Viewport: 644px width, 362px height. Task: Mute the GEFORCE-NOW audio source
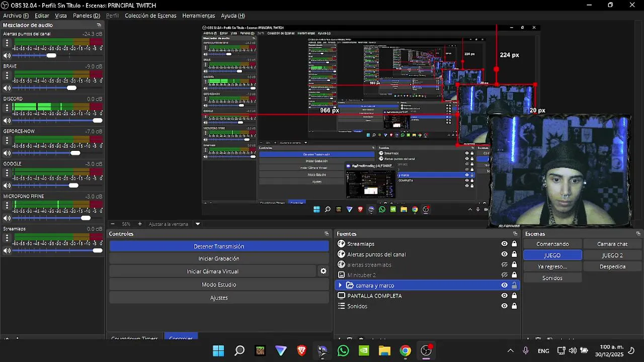click(7, 153)
